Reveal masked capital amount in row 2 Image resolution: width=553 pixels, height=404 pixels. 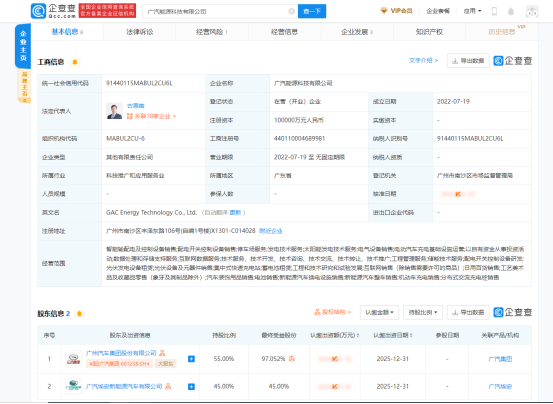334,387
